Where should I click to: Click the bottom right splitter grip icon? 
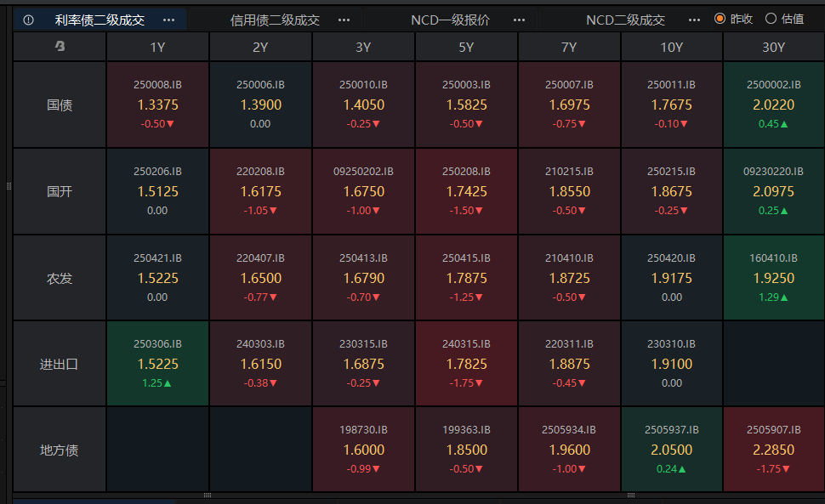click(x=631, y=495)
